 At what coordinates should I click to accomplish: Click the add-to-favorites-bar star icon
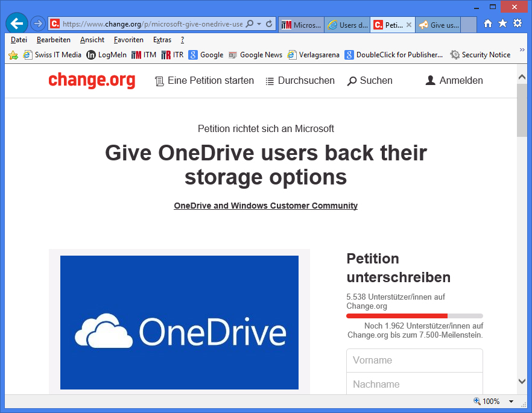13,55
